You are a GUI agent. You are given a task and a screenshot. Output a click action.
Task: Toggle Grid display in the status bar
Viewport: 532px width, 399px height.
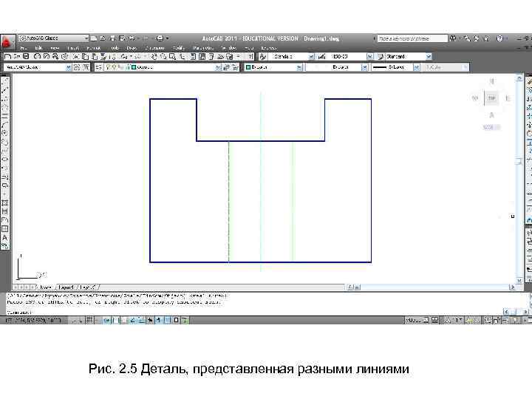coord(89,320)
